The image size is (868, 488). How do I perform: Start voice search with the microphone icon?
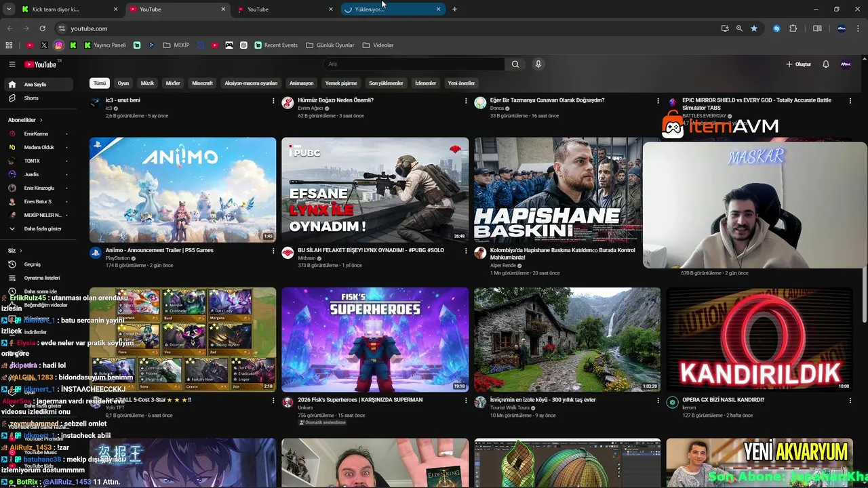coord(538,64)
